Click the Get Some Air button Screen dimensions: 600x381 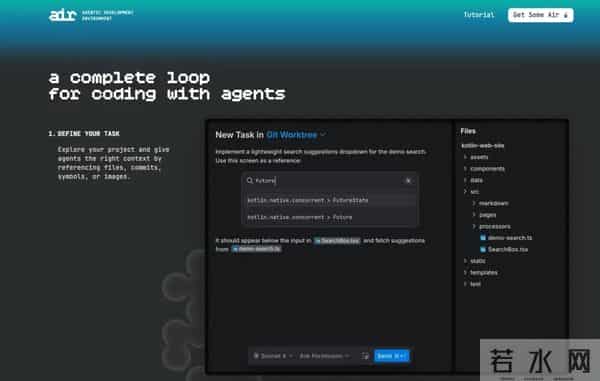pyautogui.click(x=540, y=15)
